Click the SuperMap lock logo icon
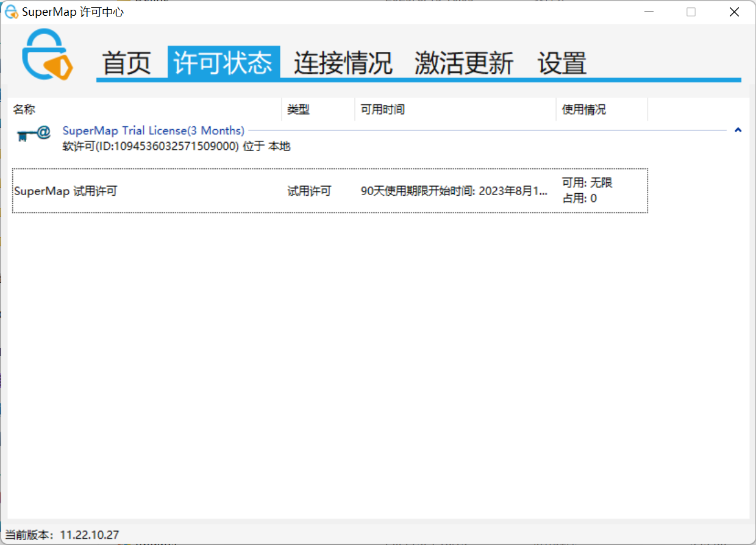Image resolution: width=756 pixels, height=545 pixels. (48, 55)
